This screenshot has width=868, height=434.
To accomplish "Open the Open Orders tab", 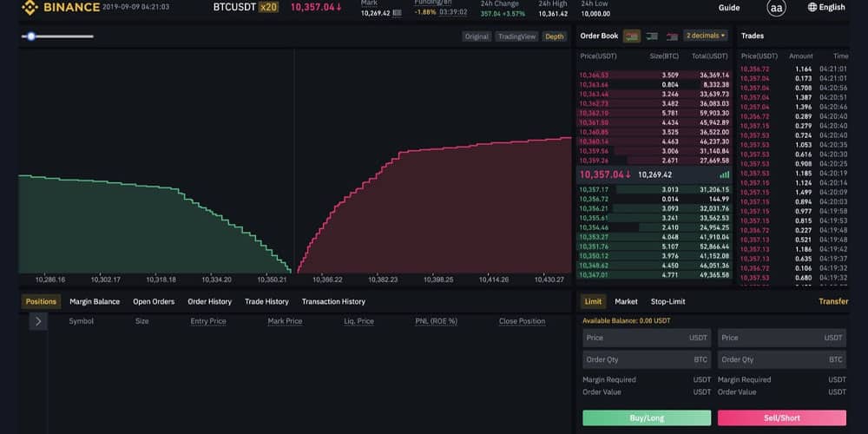I will point(154,302).
